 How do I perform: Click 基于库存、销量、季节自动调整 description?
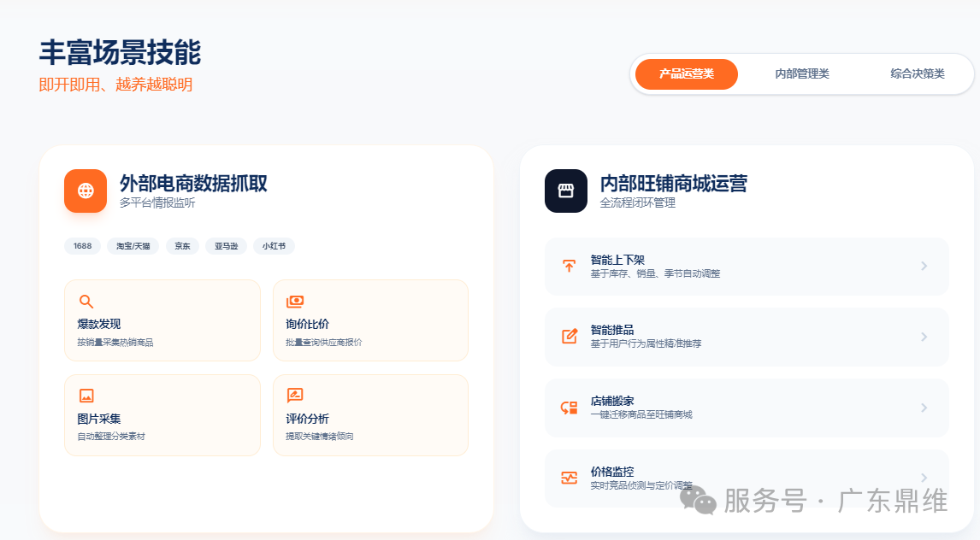[655, 273]
